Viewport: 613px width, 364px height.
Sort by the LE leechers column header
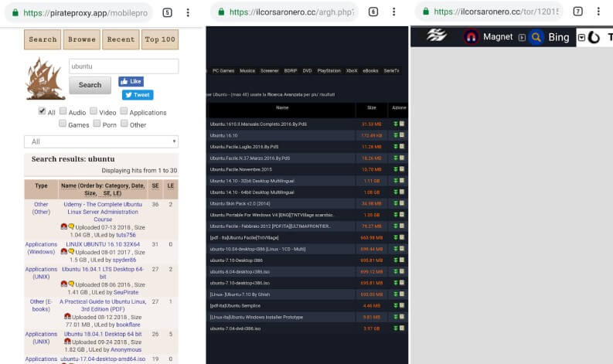click(171, 185)
